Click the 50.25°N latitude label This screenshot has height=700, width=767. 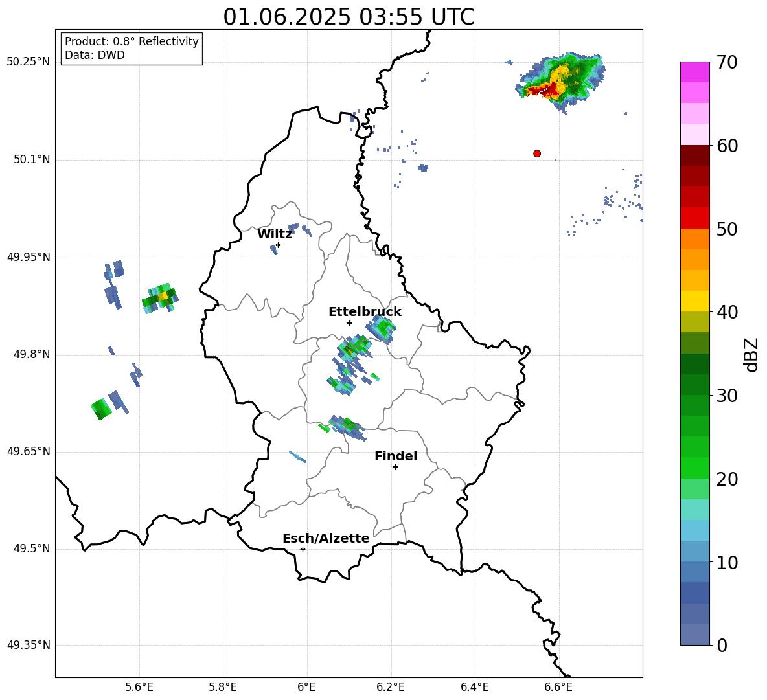29,62
